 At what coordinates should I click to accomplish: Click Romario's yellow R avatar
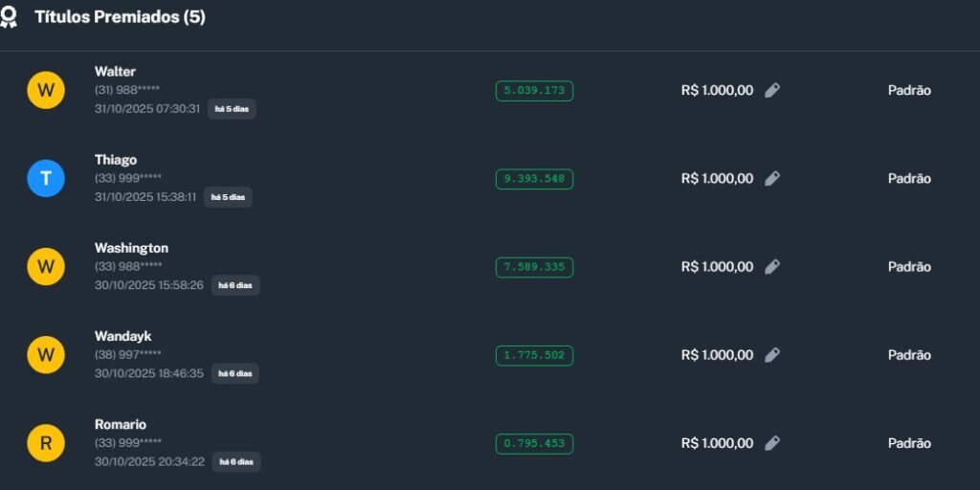pos(45,443)
